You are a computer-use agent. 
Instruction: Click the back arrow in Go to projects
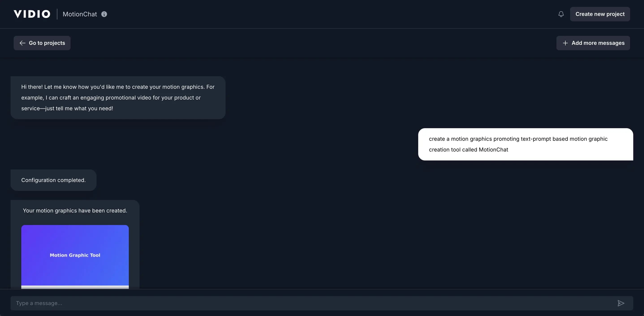(22, 43)
